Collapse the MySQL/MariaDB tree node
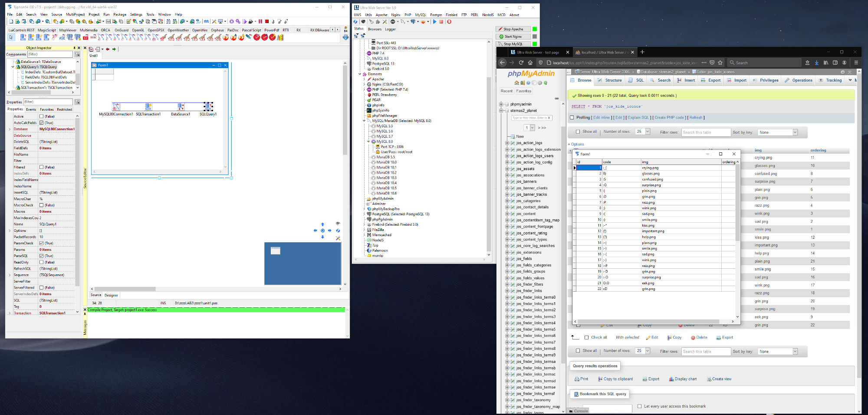 364,121
